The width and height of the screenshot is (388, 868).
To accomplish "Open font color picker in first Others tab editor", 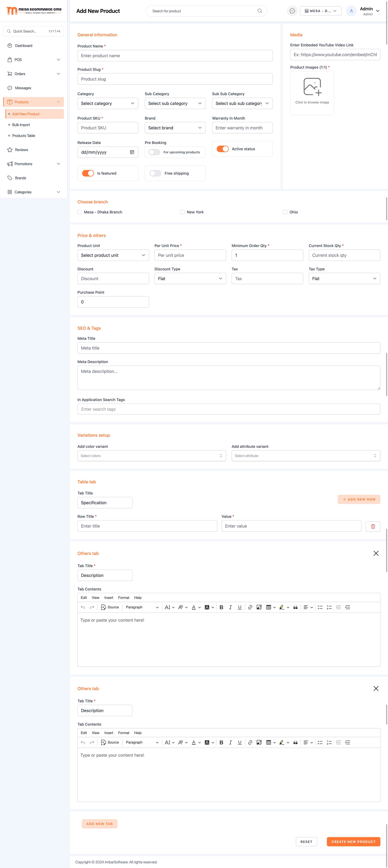I will tap(196, 607).
